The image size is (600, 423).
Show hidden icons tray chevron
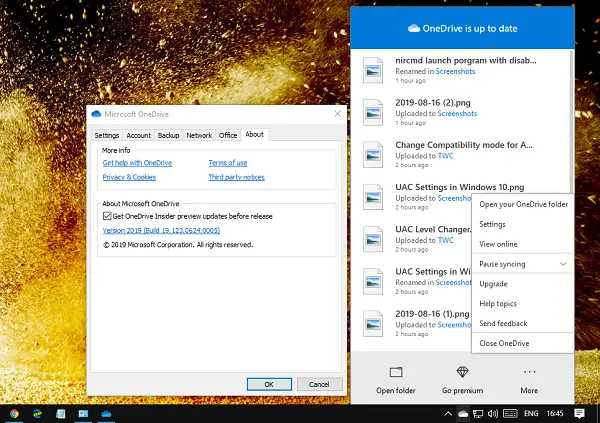(x=448, y=414)
